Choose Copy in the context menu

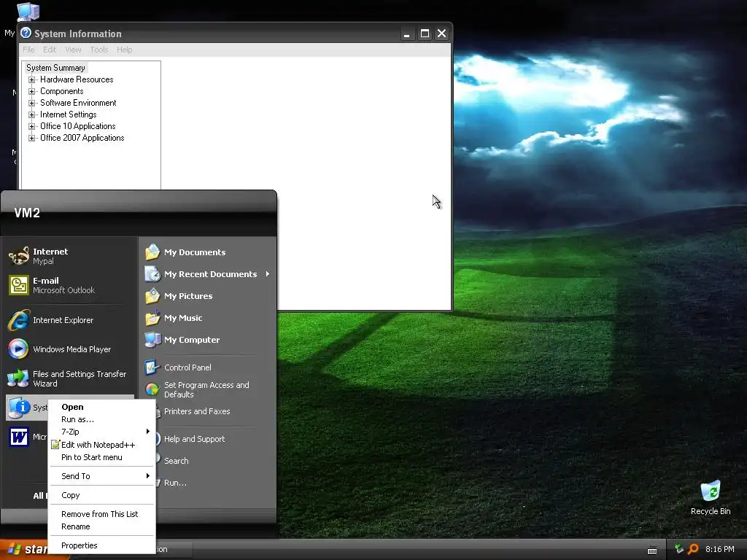click(x=102, y=495)
